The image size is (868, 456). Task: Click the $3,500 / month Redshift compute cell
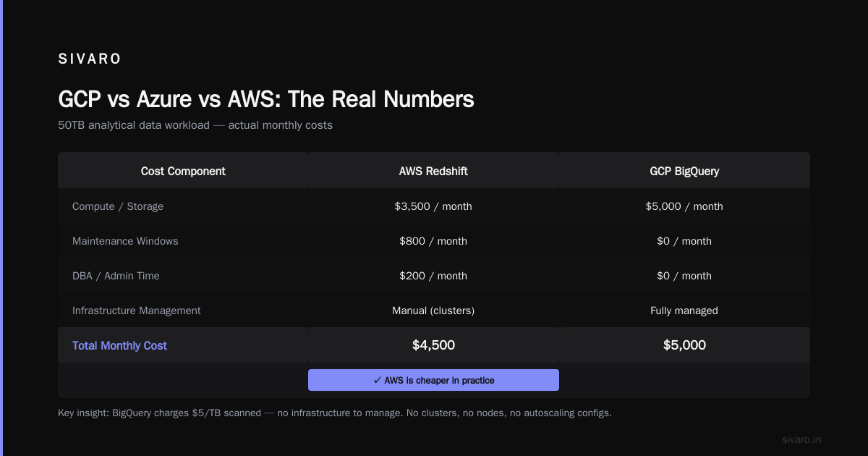pos(433,206)
